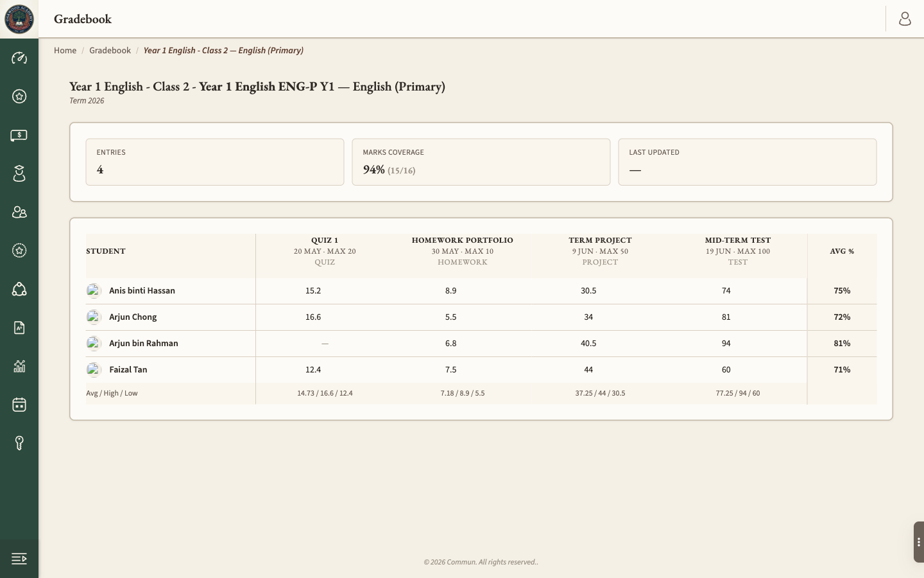924x578 pixels.
Task: Click Faizal Tan's avatar
Action: pos(94,370)
